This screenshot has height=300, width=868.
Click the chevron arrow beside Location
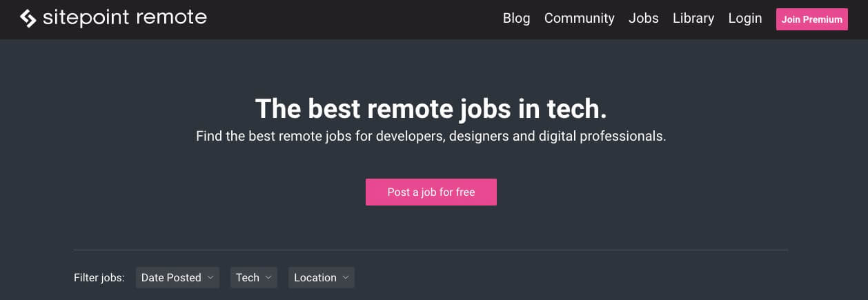345,277
